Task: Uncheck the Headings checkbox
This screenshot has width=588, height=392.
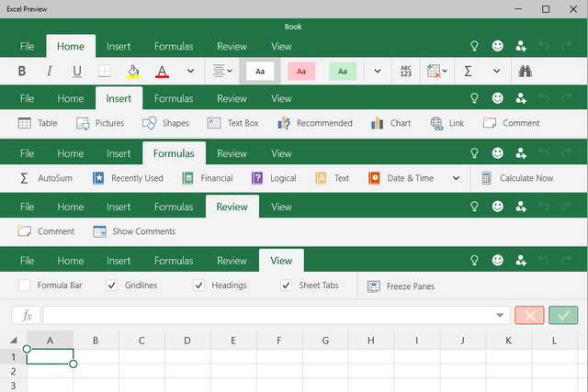Action: (198, 286)
